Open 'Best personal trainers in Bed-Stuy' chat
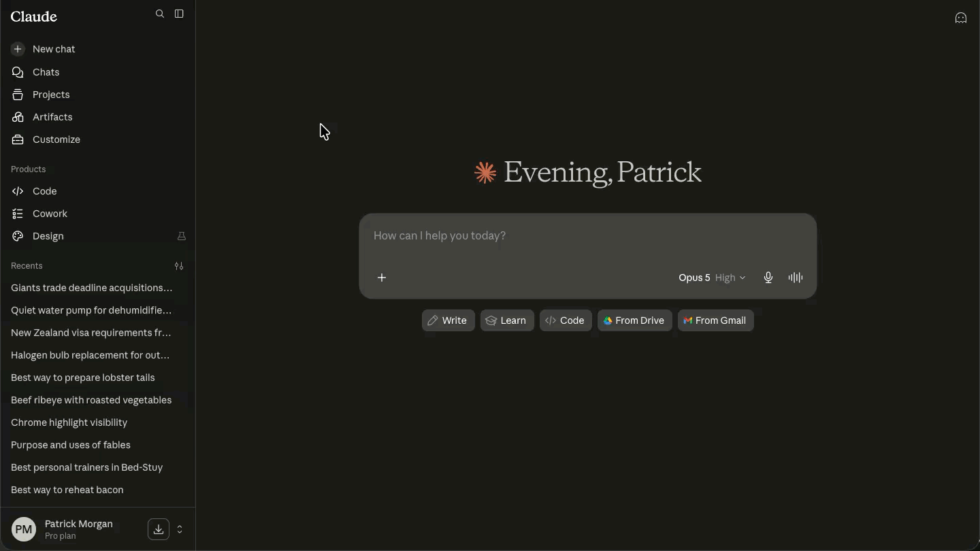This screenshot has height=551, width=980. tap(98, 467)
